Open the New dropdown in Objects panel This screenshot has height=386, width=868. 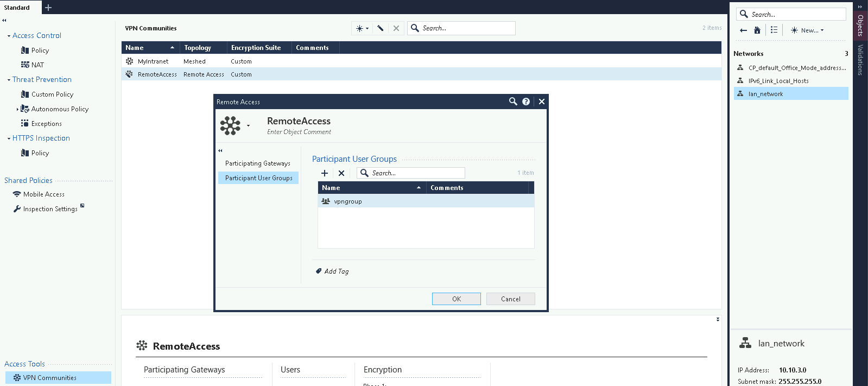click(807, 30)
